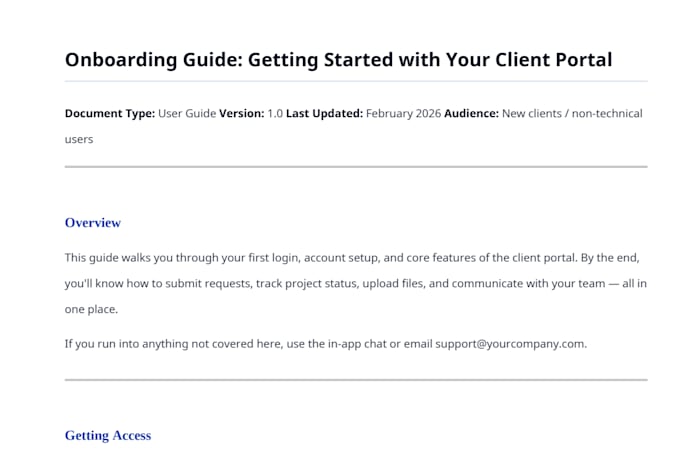Image resolution: width=680 pixels, height=459 pixels.
Task: Click the 'Last Updated:' label
Action: pos(324,114)
